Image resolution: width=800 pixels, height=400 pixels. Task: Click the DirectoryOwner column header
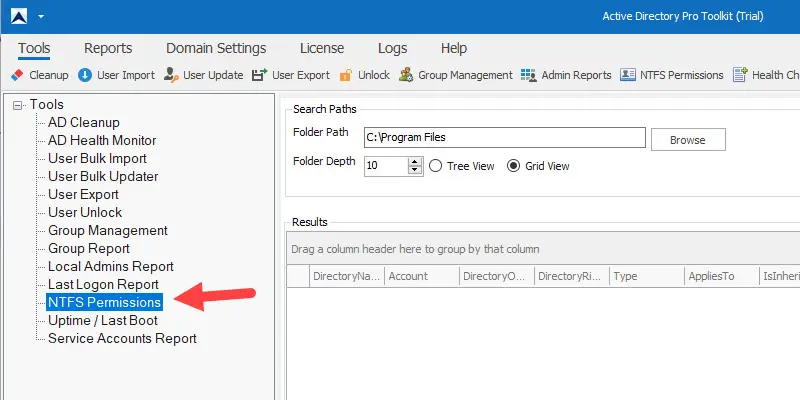point(497,277)
